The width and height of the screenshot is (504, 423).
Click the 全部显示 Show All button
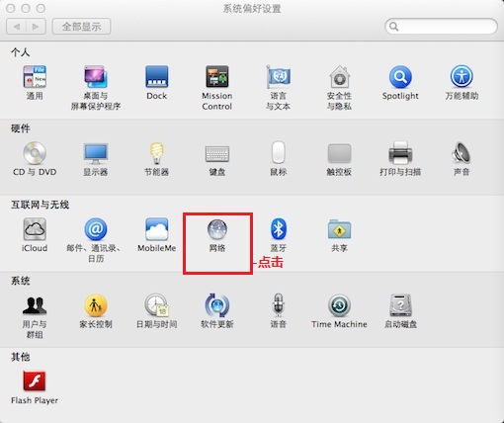tap(81, 27)
